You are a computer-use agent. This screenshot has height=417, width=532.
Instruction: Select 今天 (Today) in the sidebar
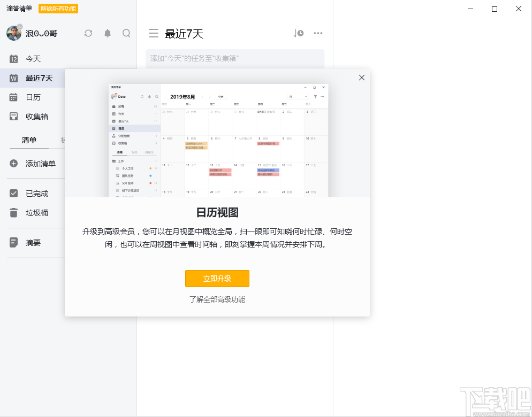pyautogui.click(x=32, y=59)
